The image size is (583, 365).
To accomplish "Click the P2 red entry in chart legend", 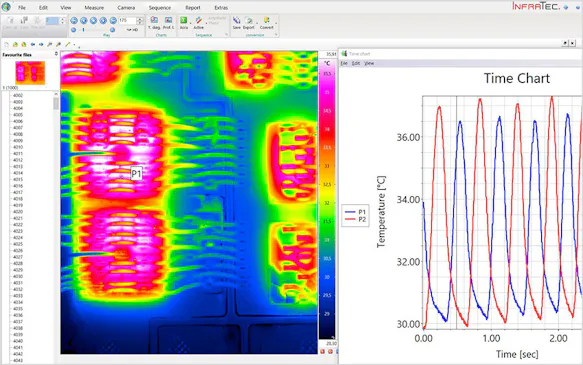I will (x=356, y=219).
